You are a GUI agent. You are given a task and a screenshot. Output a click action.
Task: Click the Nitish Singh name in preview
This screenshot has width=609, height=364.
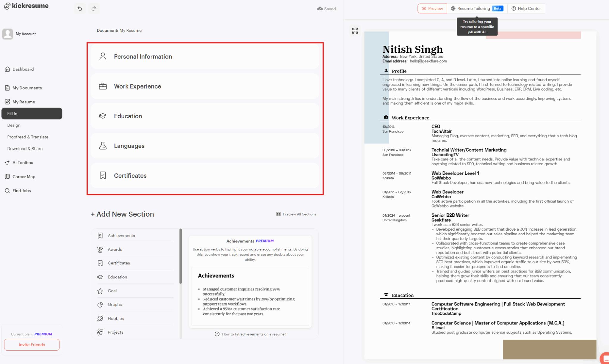tap(412, 49)
